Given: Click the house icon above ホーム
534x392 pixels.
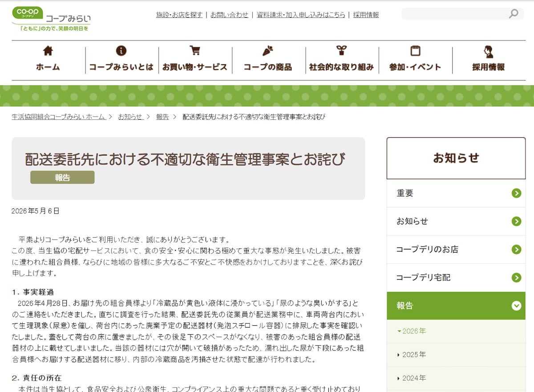Looking at the screenshot, I should 48,51.
